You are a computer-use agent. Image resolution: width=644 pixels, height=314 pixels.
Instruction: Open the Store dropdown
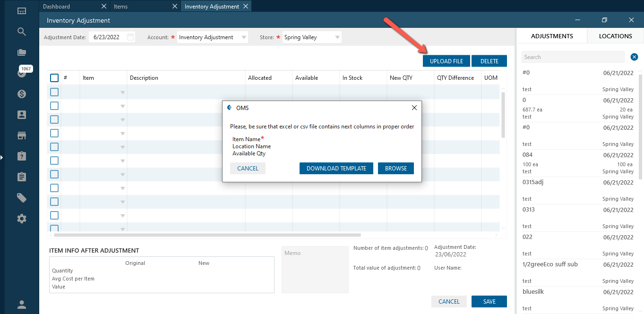pyautogui.click(x=337, y=37)
